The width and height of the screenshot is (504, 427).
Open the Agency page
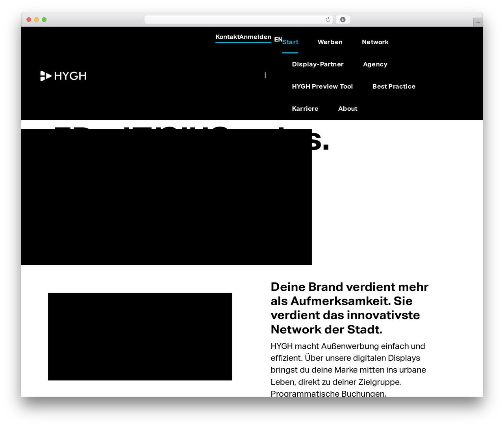pos(375,64)
